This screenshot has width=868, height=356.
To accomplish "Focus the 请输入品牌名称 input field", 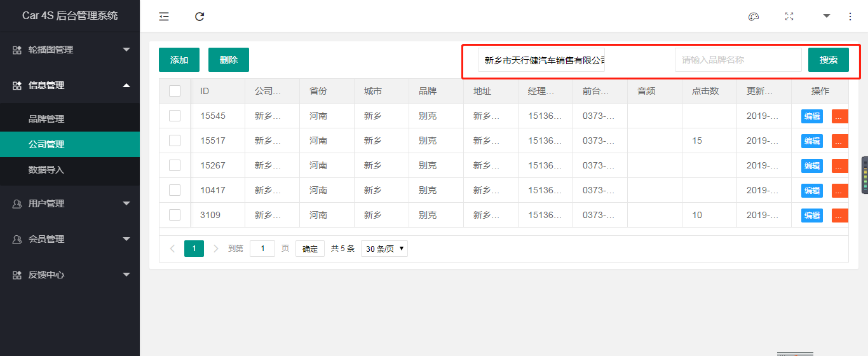I will (738, 60).
